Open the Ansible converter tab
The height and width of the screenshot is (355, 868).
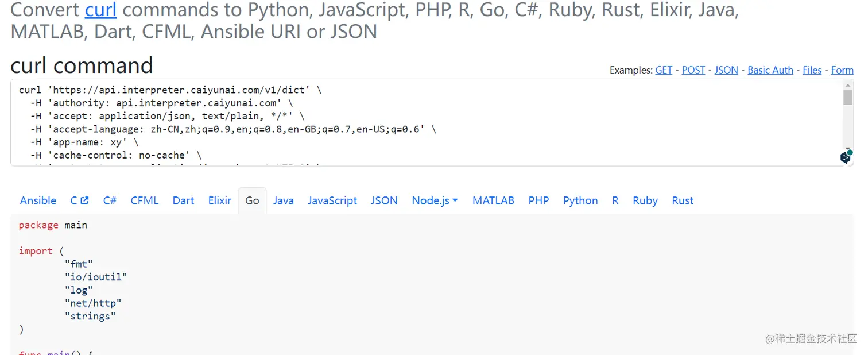38,200
